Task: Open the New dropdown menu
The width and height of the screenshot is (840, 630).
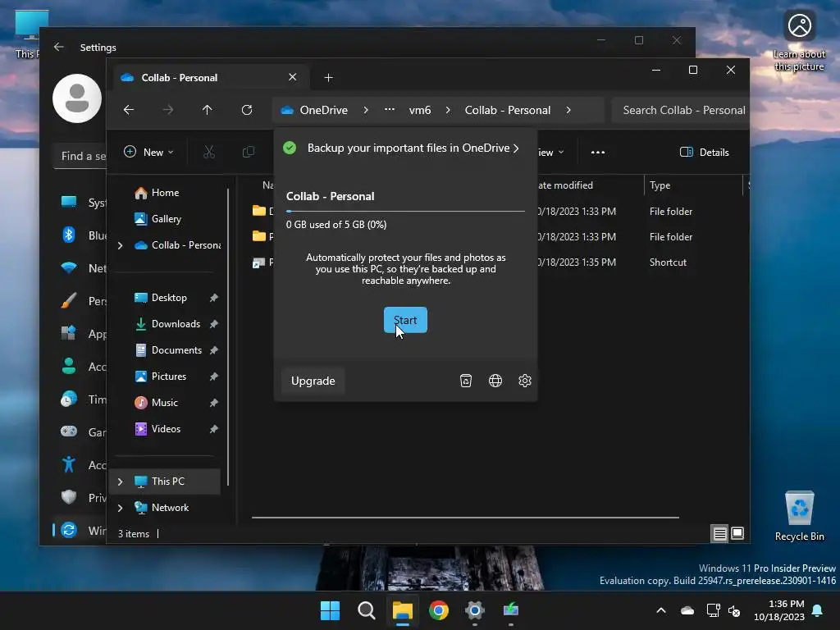Action: (148, 152)
